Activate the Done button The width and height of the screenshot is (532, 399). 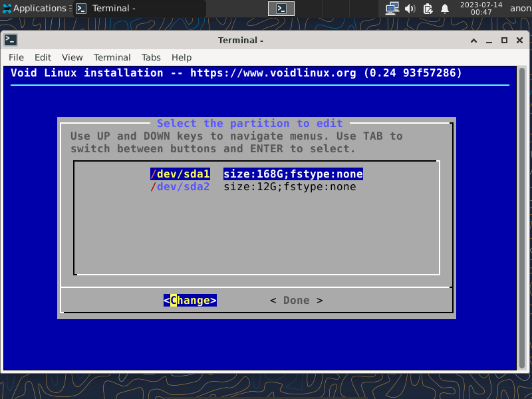coord(297,301)
